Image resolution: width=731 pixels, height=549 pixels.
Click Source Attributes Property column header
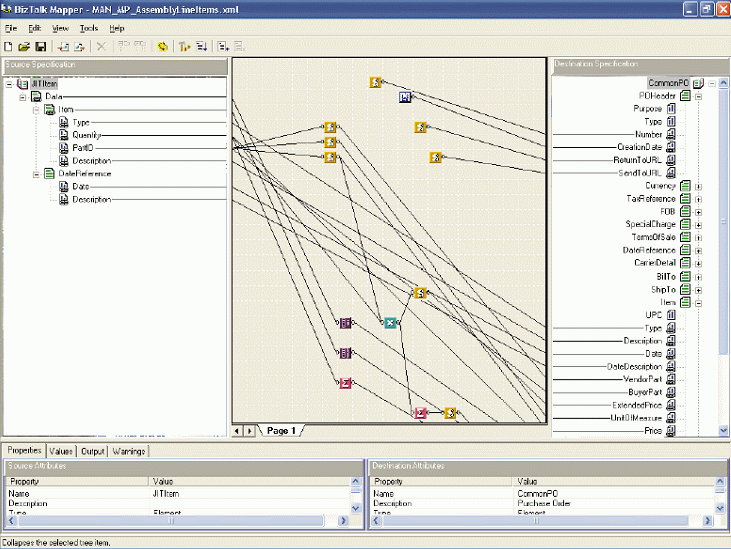click(x=76, y=481)
